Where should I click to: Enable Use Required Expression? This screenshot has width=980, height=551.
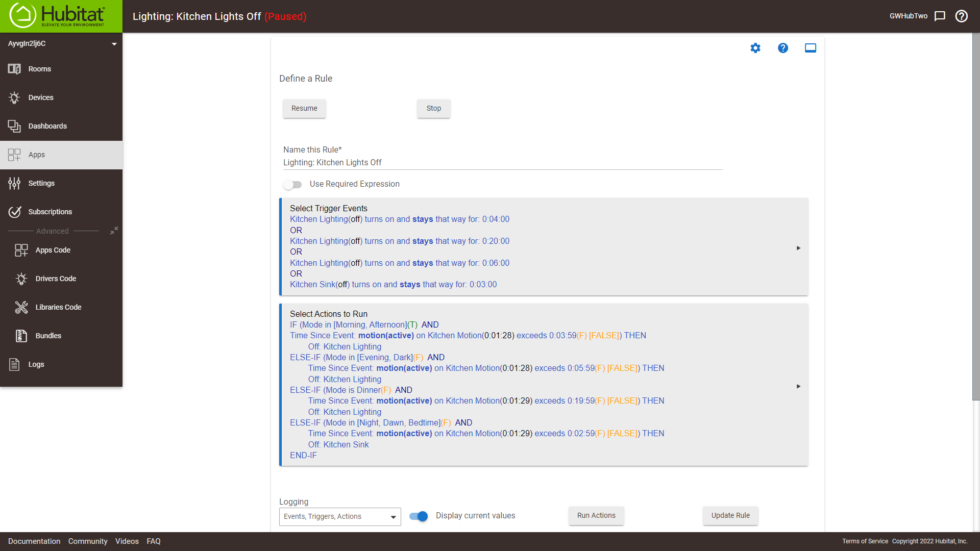point(293,184)
